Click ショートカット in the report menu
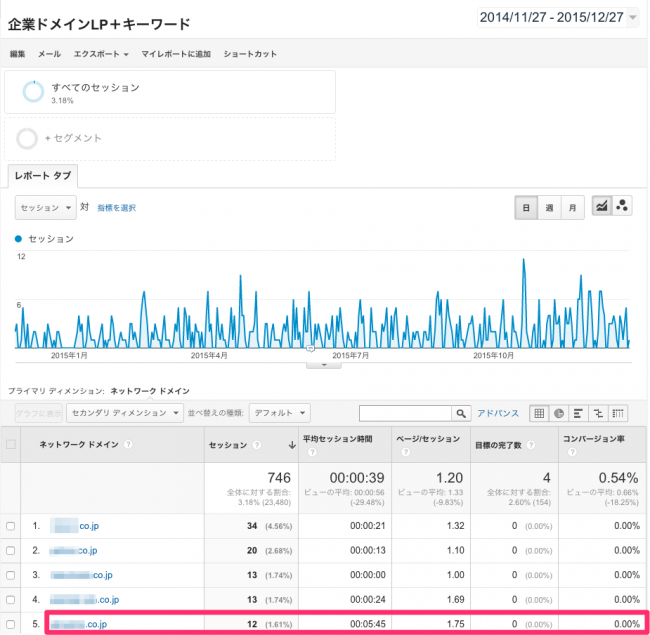Image resolution: width=650 pixels, height=635 pixels. 250,53
